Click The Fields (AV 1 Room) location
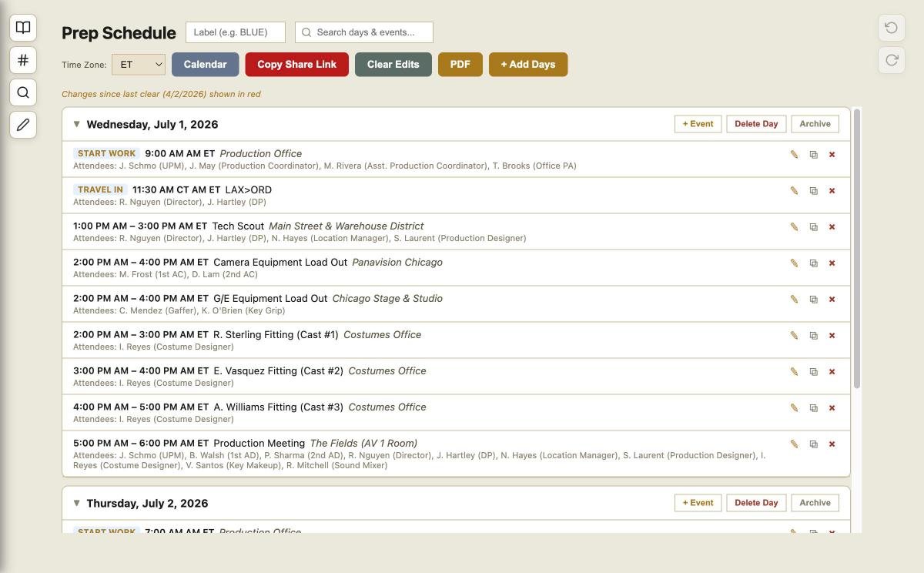The image size is (924, 573). (x=363, y=444)
